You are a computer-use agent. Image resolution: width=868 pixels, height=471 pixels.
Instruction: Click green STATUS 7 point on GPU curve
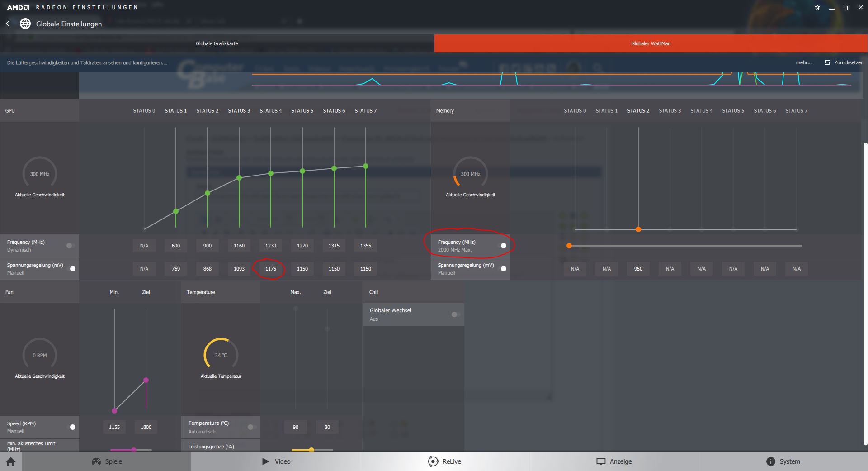click(x=366, y=166)
